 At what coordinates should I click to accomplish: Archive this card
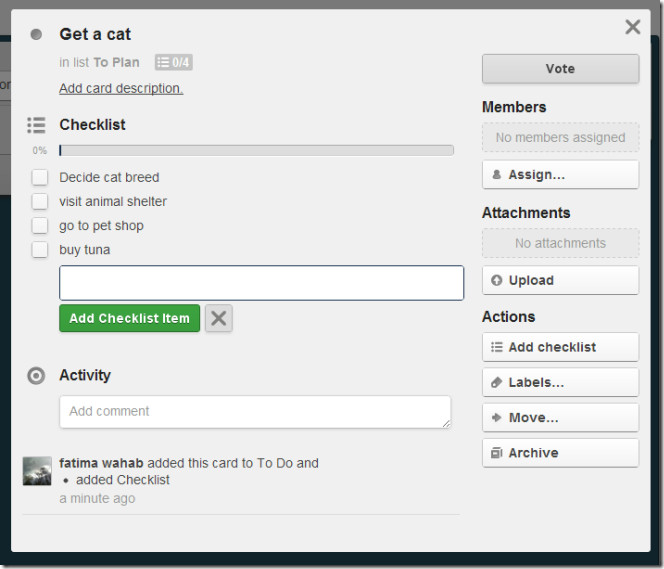click(x=560, y=452)
